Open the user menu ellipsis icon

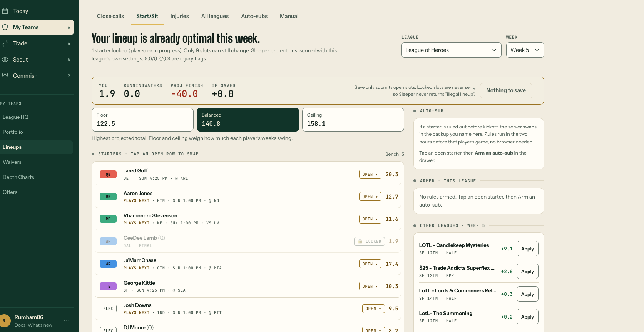[x=66, y=321]
